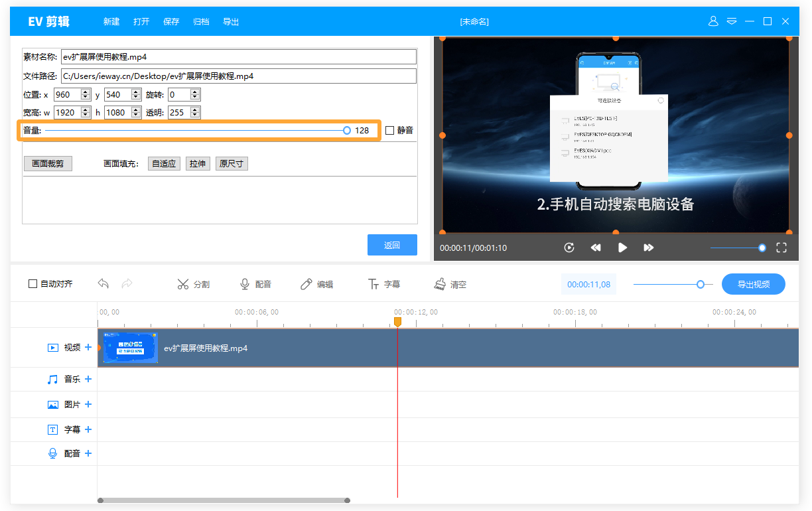Open the 配音 voice recording tool

pos(255,284)
